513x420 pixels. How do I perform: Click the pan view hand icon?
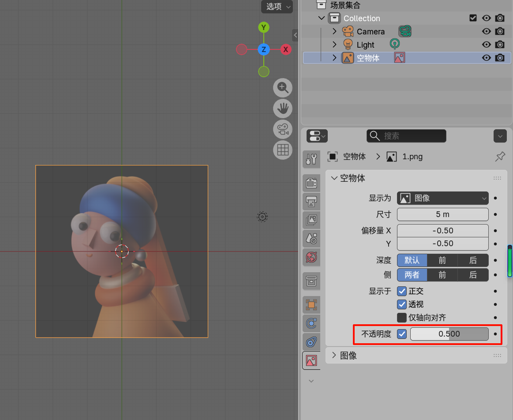click(283, 108)
